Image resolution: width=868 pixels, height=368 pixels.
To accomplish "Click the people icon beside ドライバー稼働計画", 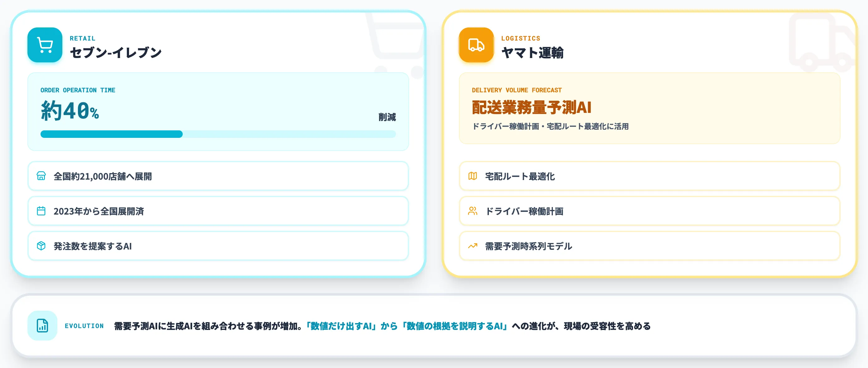I will pyautogui.click(x=472, y=211).
